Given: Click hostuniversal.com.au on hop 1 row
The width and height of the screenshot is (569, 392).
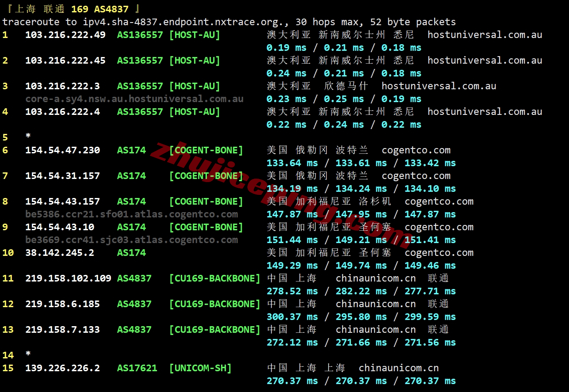Looking at the screenshot, I should pyautogui.click(x=485, y=34).
